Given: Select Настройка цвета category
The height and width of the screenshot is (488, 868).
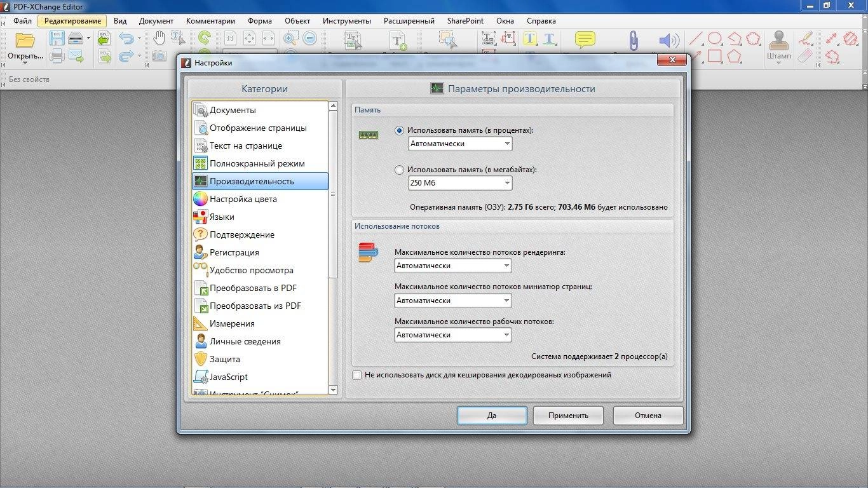Looking at the screenshot, I should point(260,199).
